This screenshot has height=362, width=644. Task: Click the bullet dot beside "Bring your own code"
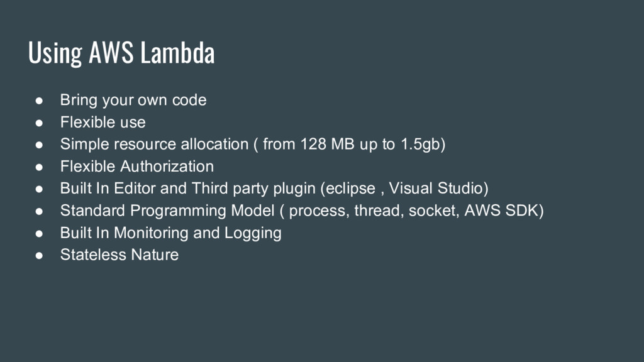pyautogui.click(x=39, y=101)
